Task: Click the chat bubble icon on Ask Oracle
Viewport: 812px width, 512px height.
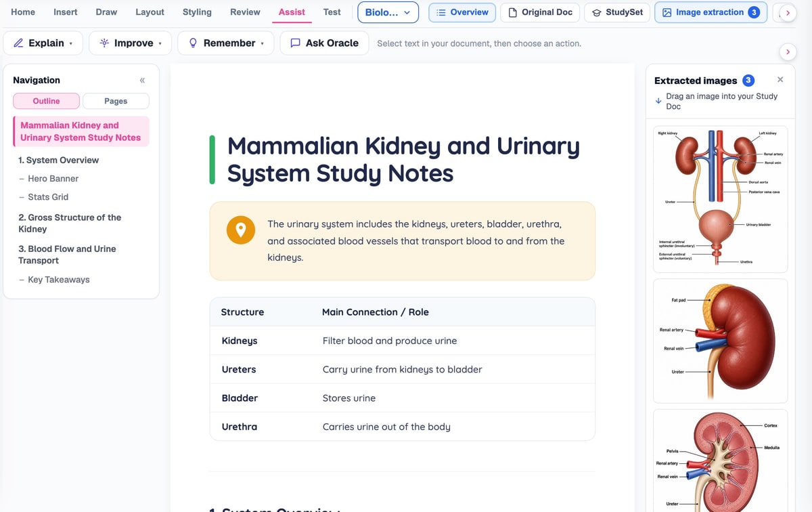Action: click(x=295, y=43)
